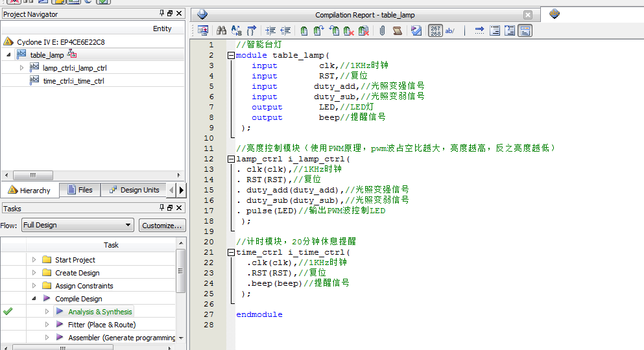
Task: Expand the lamp_ctrl:i_lamp_ctrl node
Action: pyautogui.click(x=22, y=67)
